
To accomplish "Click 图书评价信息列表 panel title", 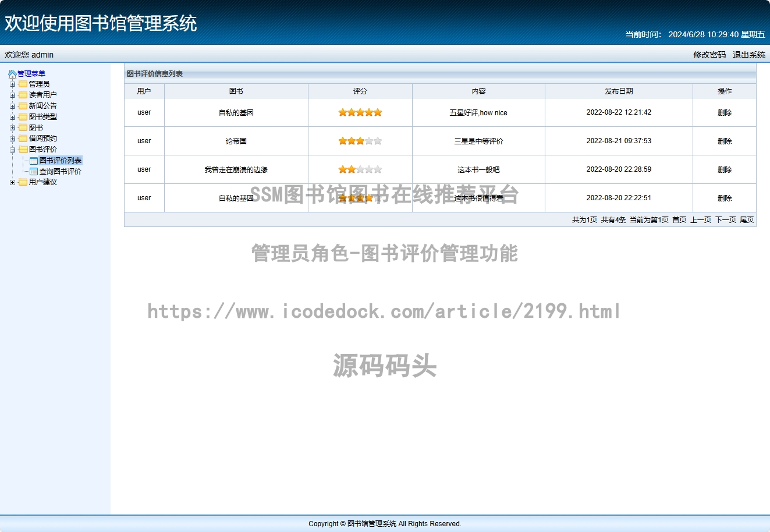I will click(x=155, y=74).
